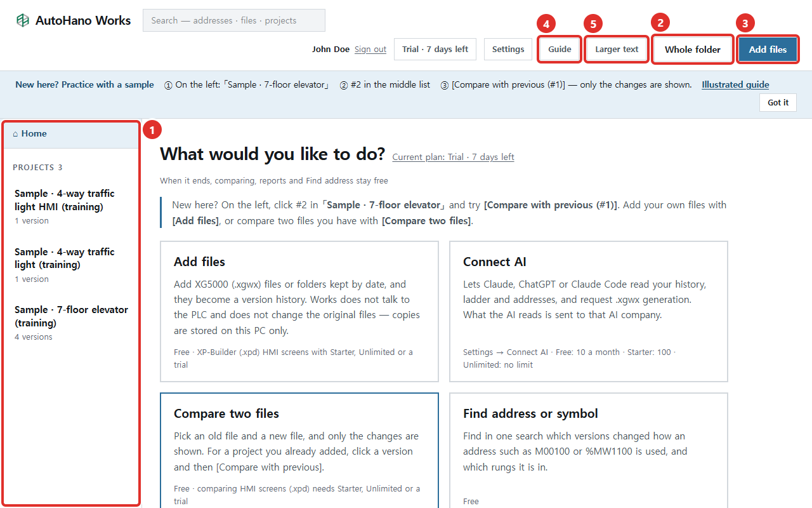The width and height of the screenshot is (812, 508).
Task: Click 'Settings → Connect AI · Free: 10 a month' text
Action: (569, 358)
